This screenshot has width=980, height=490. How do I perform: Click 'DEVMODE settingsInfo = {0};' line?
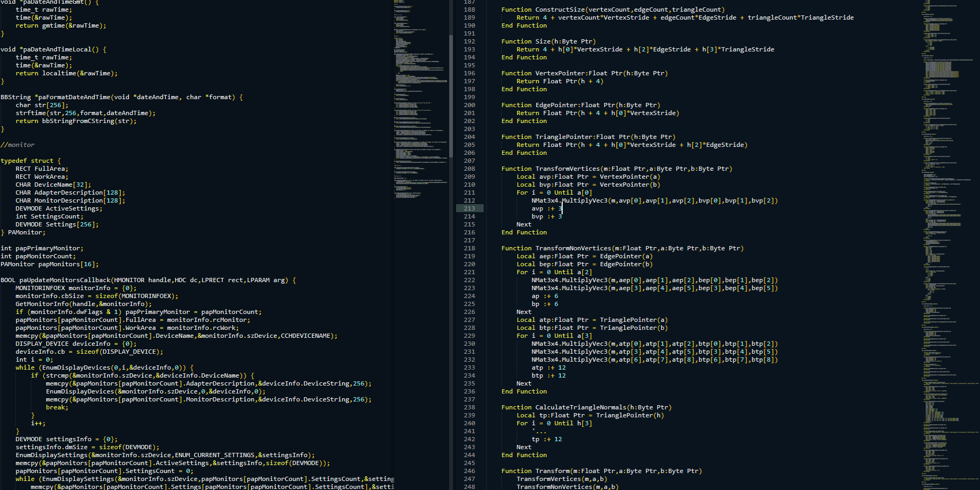tap(67, 439)
